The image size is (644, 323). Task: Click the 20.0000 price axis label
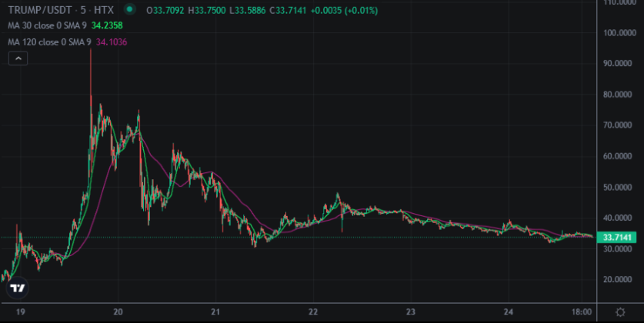tap(619, 279)
